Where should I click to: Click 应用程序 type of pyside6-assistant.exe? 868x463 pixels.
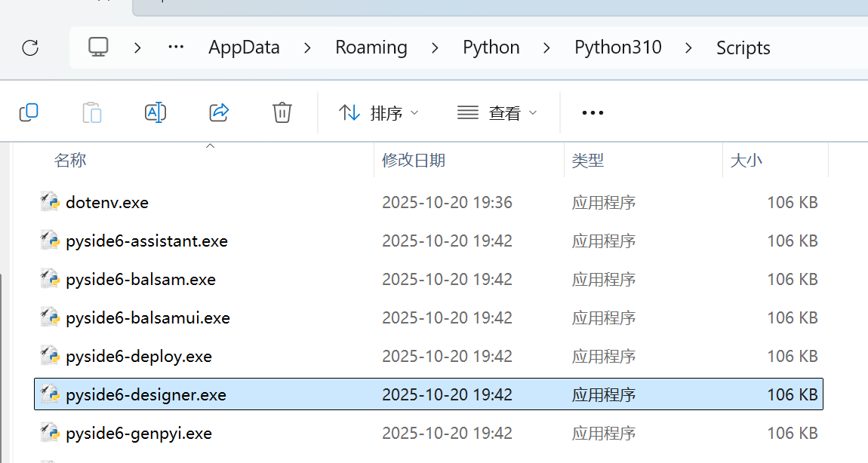(x=603, y=241)
